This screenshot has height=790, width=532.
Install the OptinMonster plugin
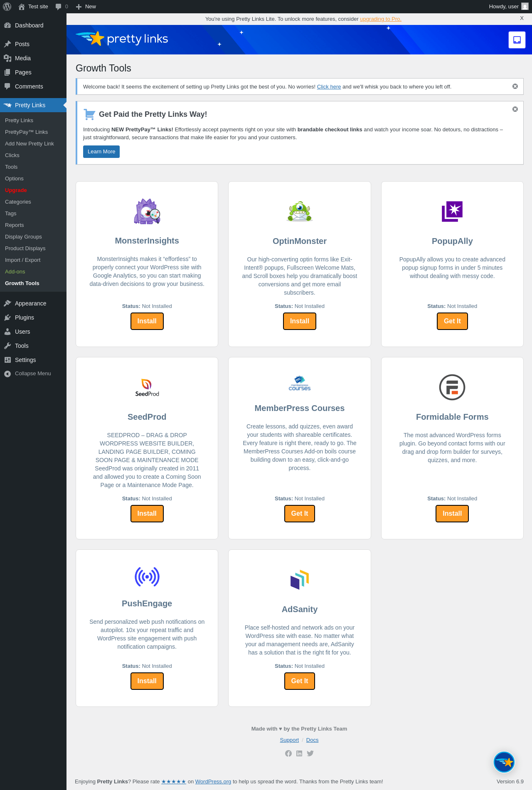pos(300,321)
